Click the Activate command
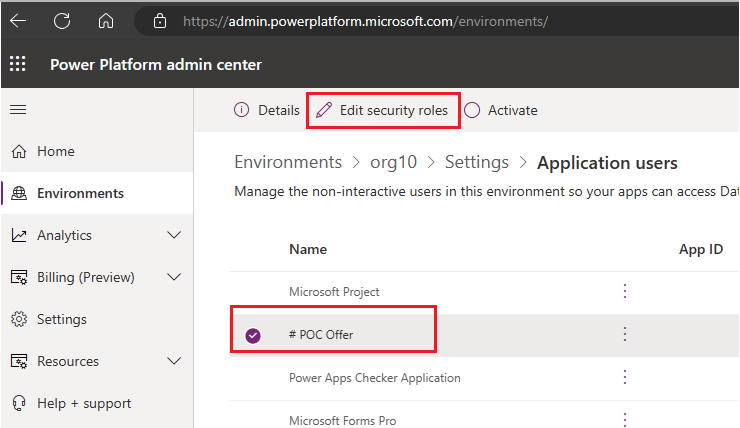740x428 pixels. (502, 110)
